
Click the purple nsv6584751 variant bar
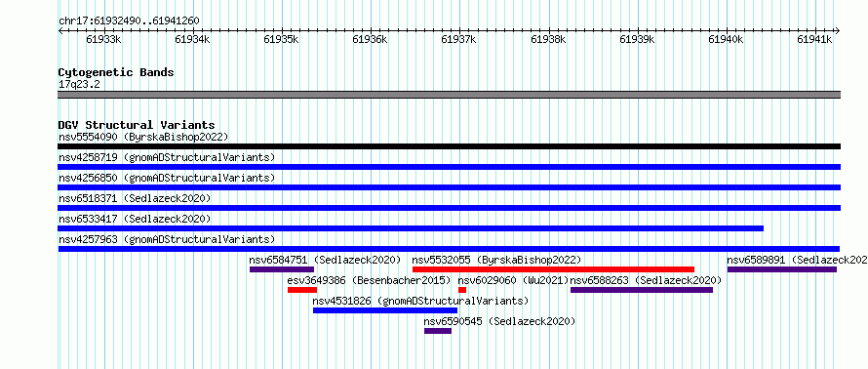282,269
